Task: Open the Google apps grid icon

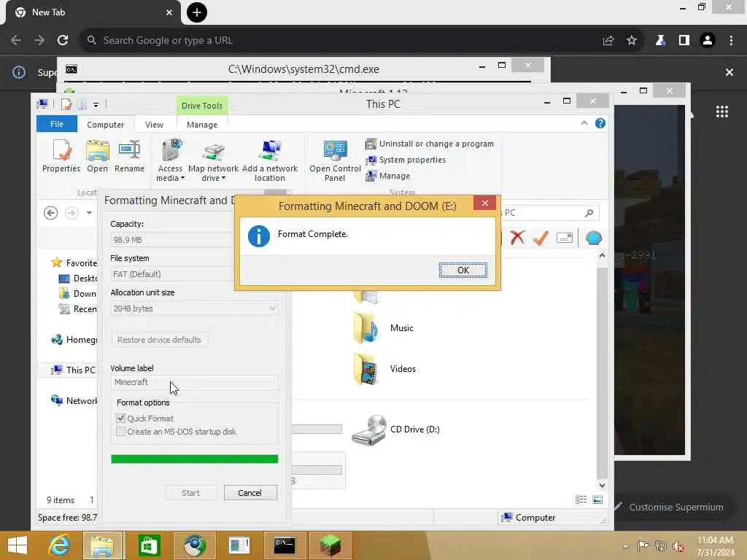Action: [x=721, y=112]
